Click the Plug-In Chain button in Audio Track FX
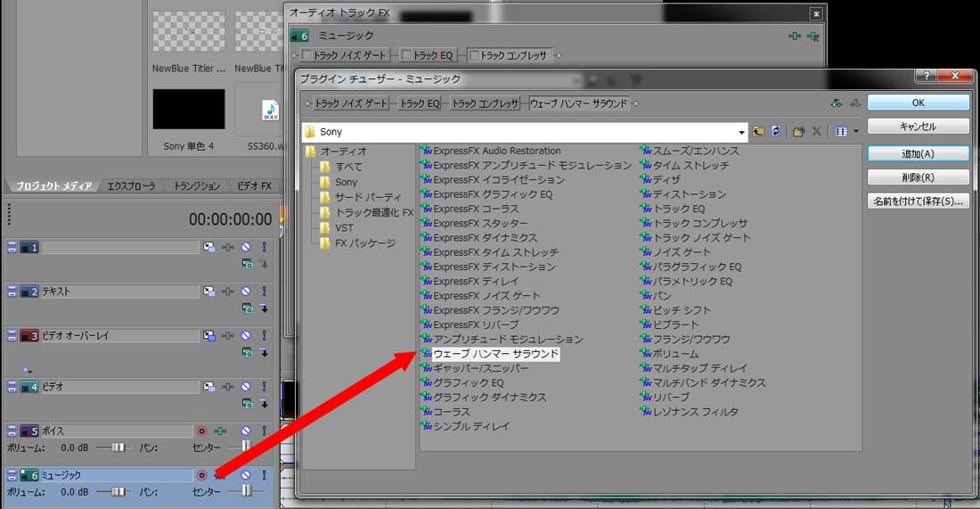This screenshot has width=980, height=509. pos(794,36)
